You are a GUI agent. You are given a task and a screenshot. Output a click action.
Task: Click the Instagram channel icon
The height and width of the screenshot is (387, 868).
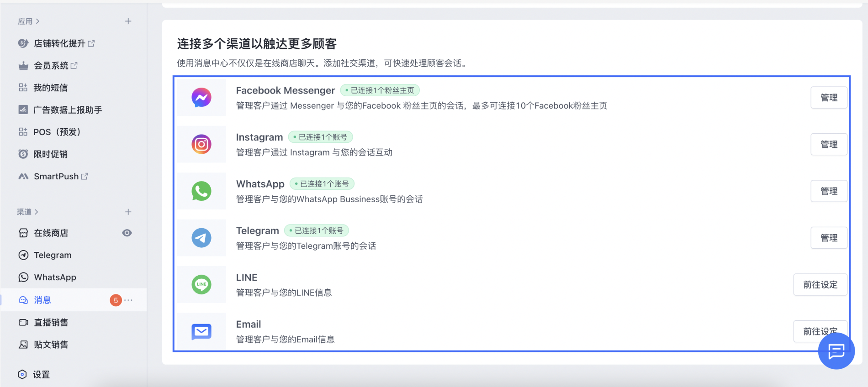click(201, 144)
